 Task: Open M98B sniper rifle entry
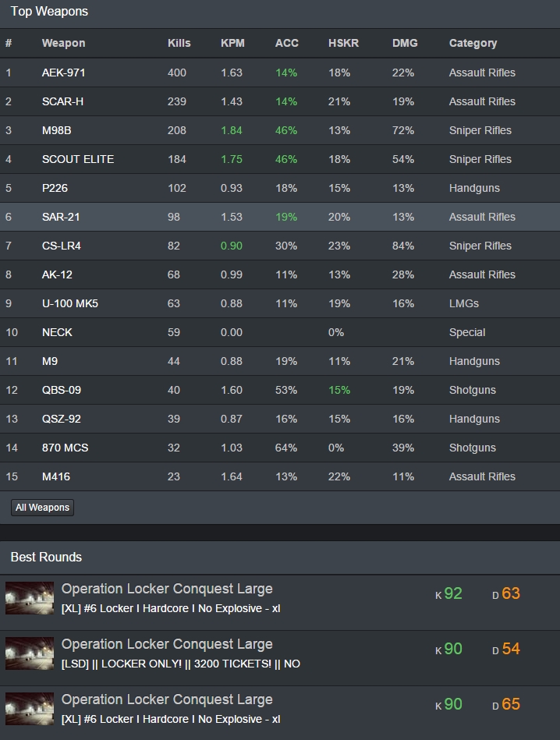pos(56,130)
